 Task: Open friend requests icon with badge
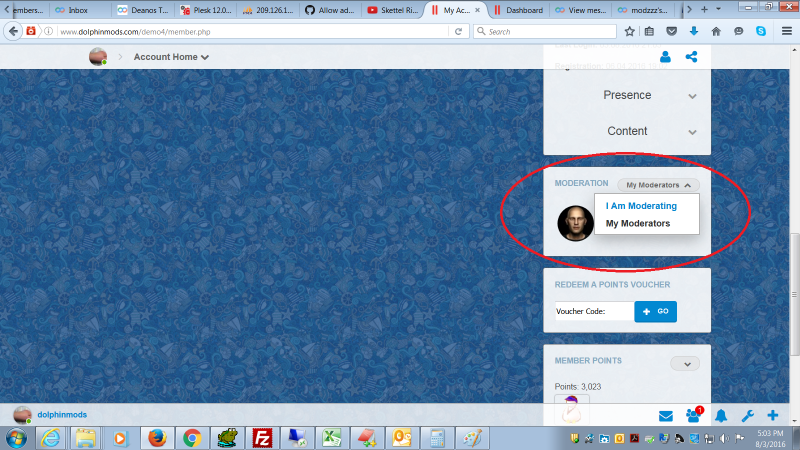[694, 415]
